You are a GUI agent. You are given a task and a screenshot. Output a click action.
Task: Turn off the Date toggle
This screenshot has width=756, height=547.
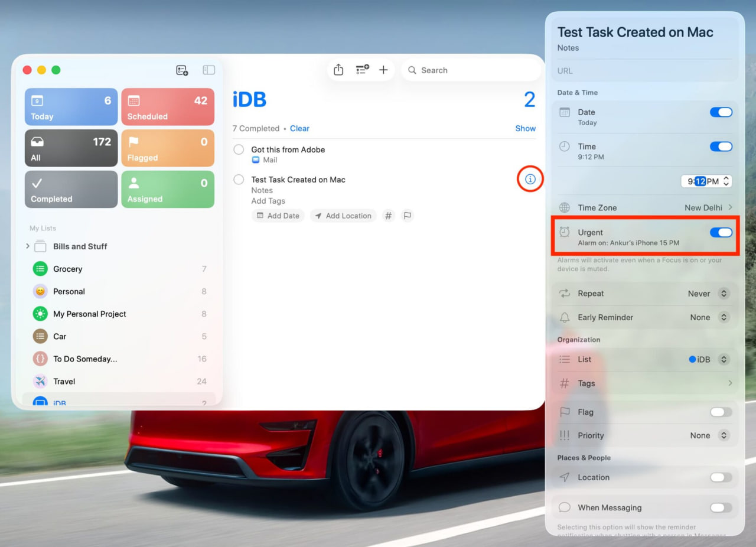721,112
